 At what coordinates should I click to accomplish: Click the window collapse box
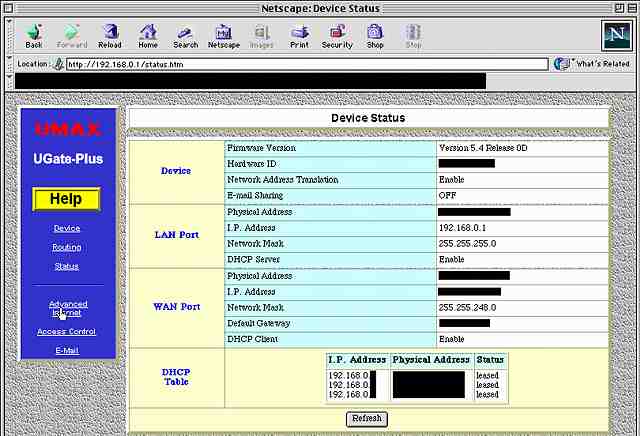[632, 8]
